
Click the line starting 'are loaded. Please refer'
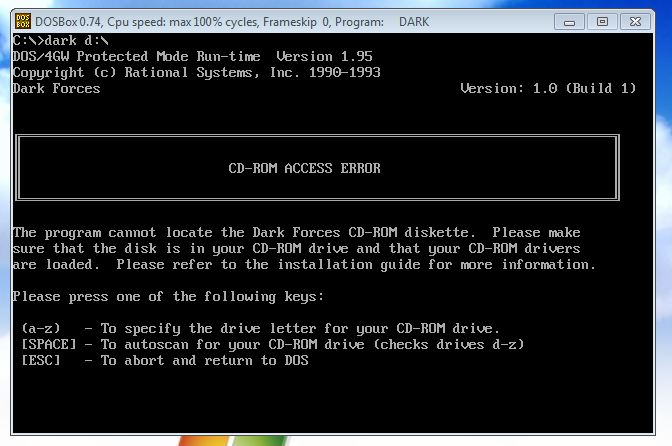(304, 265)
